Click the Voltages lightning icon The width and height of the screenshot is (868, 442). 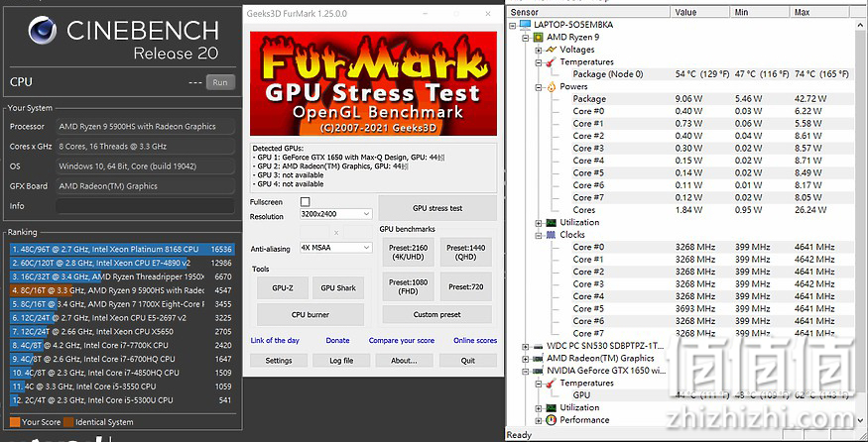(x=551, y=50)
